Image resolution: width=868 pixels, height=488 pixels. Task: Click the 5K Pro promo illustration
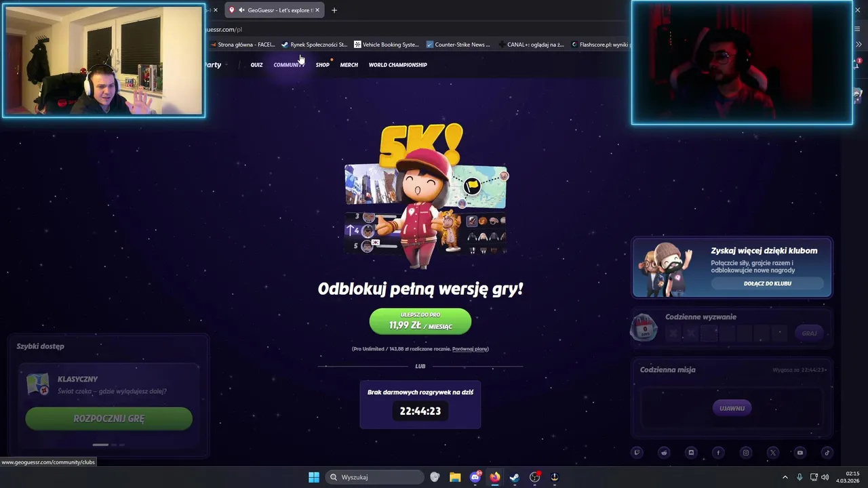point(426,197)
